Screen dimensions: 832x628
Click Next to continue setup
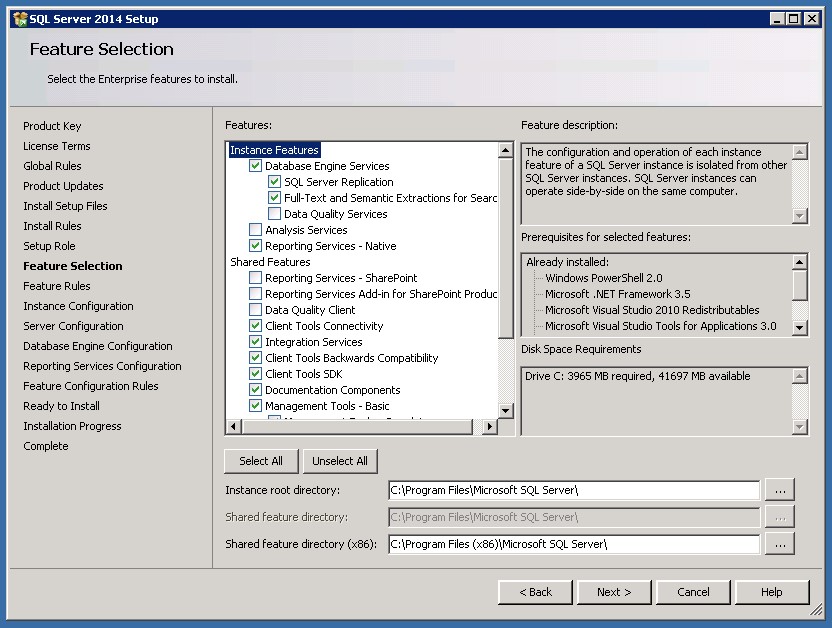pyautogui.click(x=613, y=592)
